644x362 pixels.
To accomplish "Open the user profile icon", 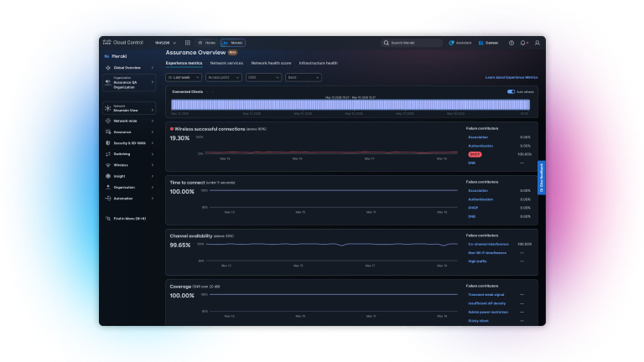I will (x=538, y=43).
